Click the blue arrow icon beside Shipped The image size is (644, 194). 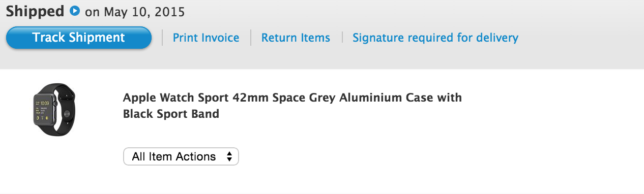click(x=75, y=11)
